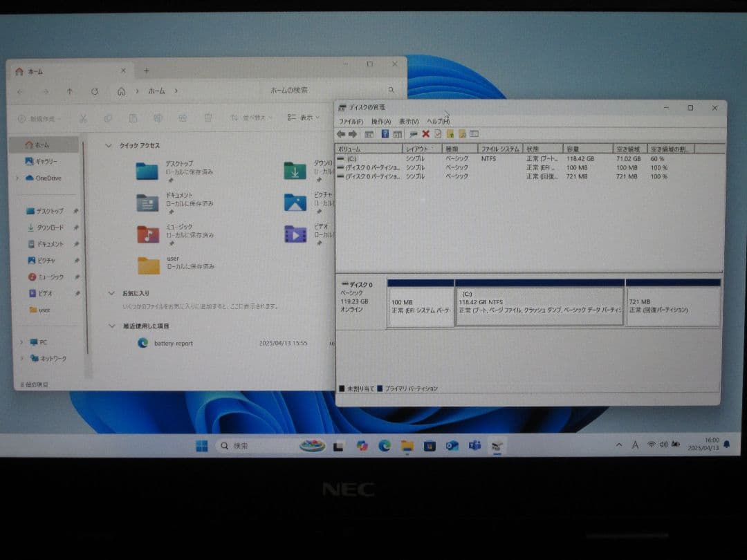Open Outlook from the taskbar
Viewport: 747px width, 560px height.
[452, 447]
